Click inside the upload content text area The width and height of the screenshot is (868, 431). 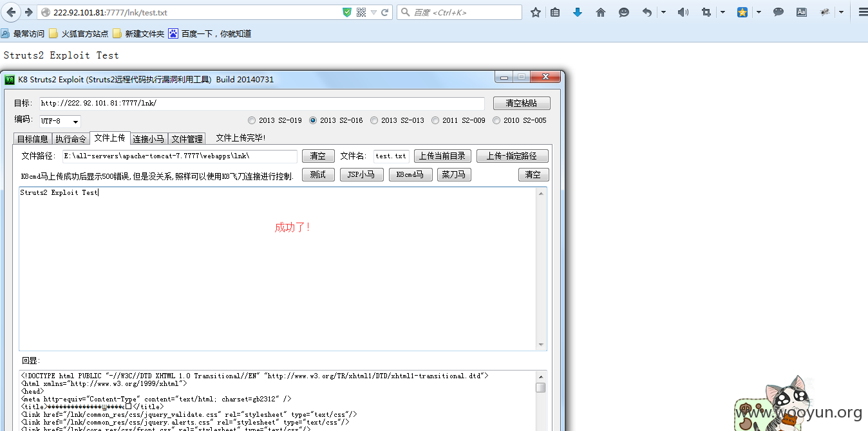tap(278, 269)
